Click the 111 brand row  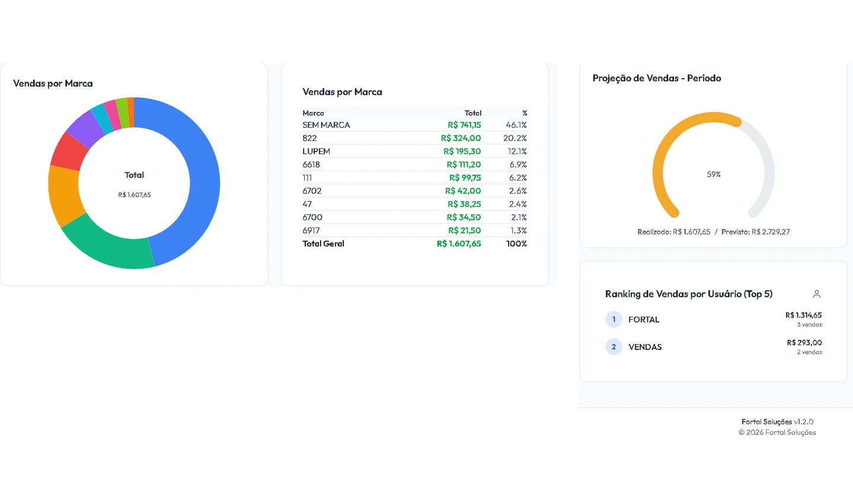tap(414, 178)
